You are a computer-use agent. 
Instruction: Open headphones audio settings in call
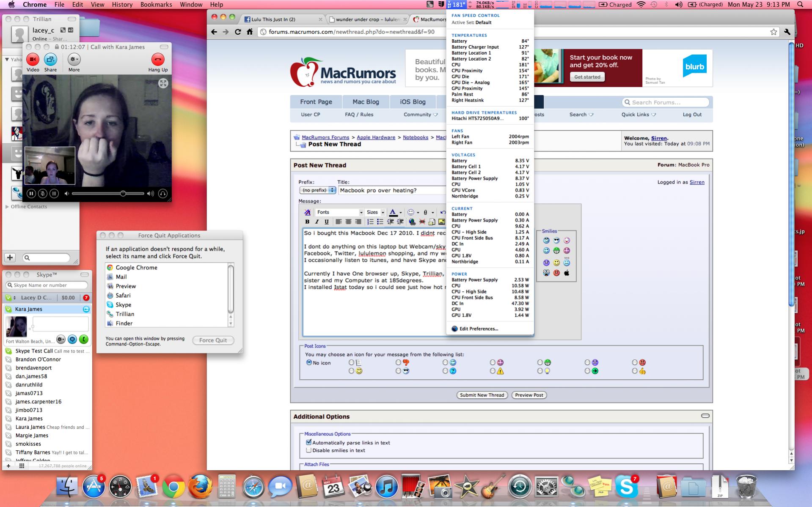click(x=162, y=194)
